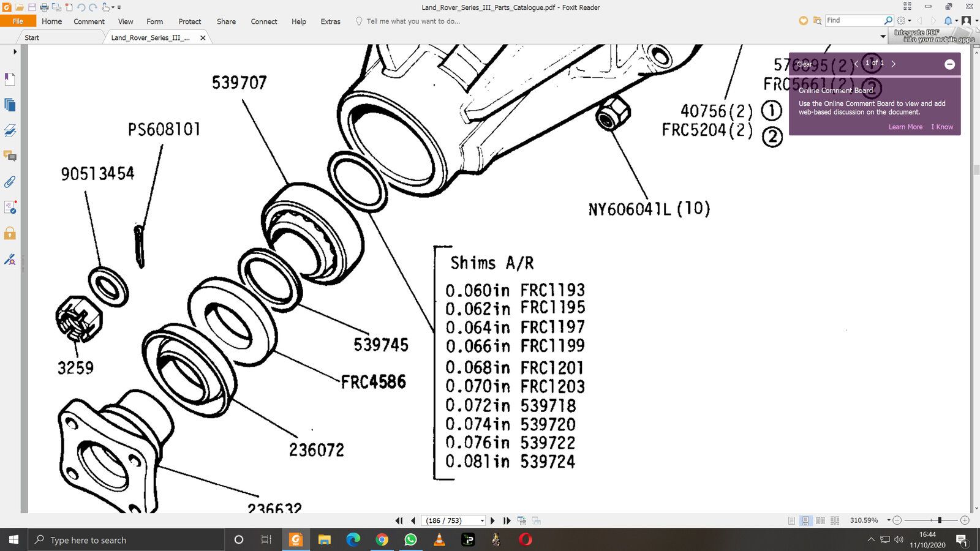980x551 pixels.
Task: Open the bottom sidebar panel icon below the lock
Action: pyautogui.click(x=10, y=260)
